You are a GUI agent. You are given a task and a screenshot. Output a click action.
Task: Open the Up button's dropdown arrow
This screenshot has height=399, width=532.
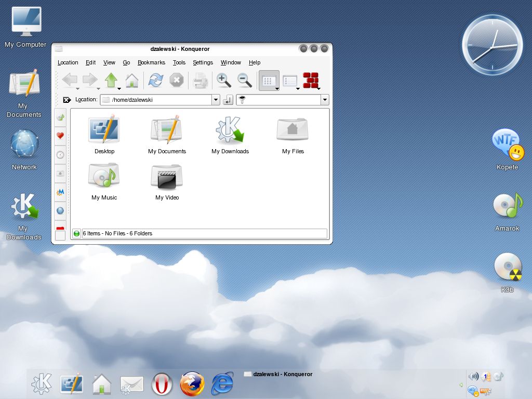tap(119, 88)
